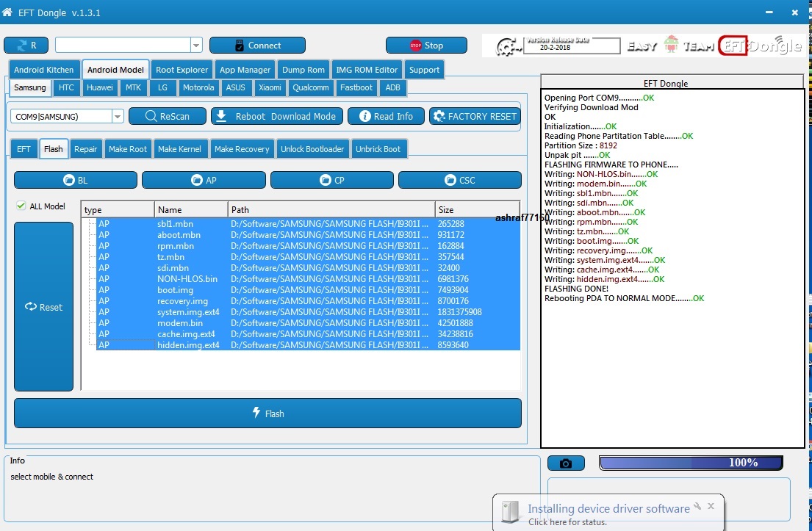
Task: Expand the empty model dropdown at top
Action: tap(196, 46)
